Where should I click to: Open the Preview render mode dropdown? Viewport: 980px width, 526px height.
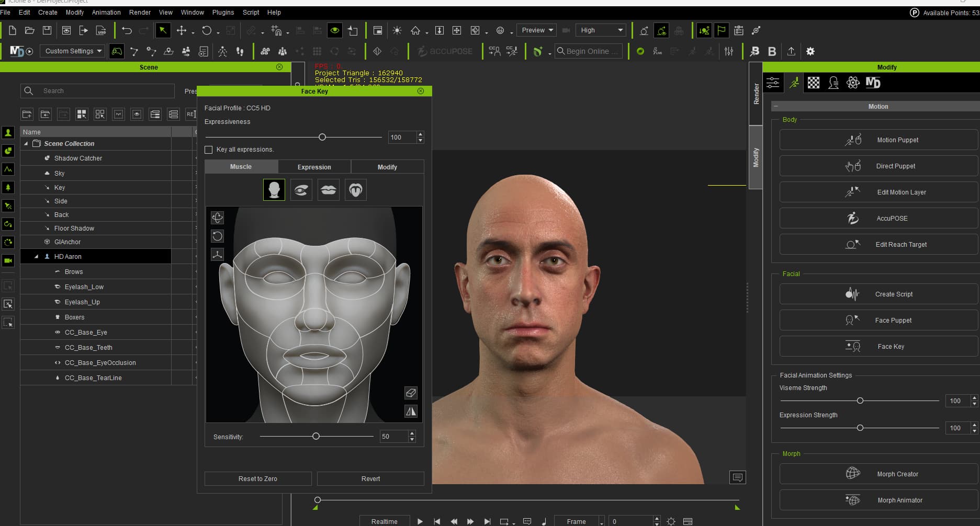[537, 30]
